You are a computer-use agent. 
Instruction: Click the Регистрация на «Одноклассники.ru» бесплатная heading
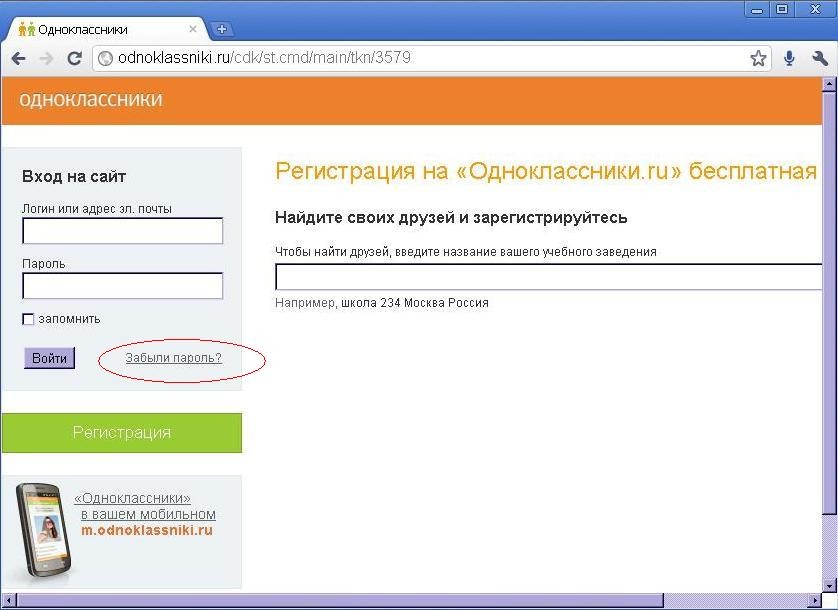click(x=546, y=171)
